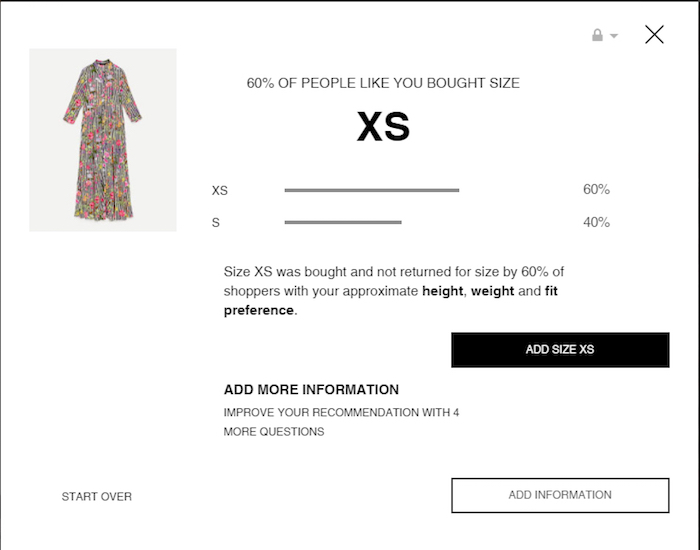Click the bold word weight
The height and width of the screenshot is (550, 700).
point(492,291)
